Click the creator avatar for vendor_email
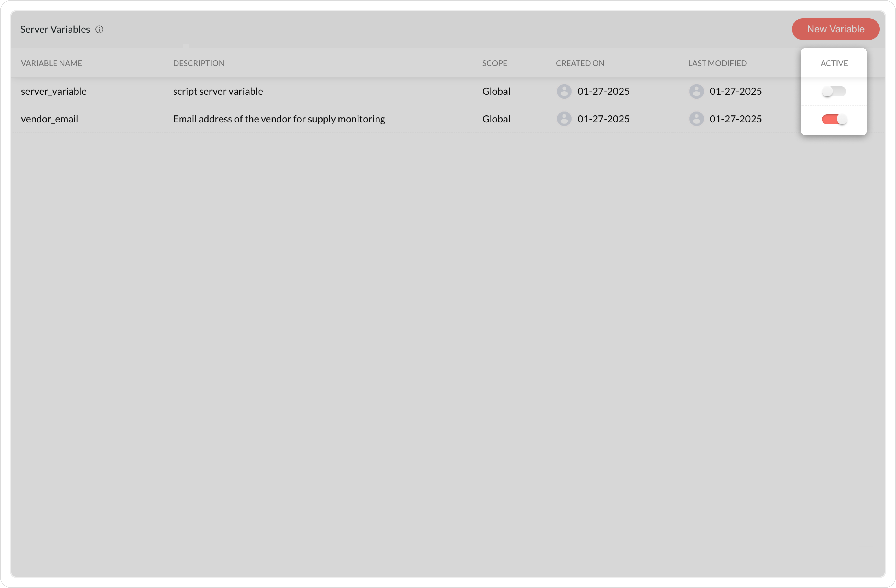 coord(564,119)
